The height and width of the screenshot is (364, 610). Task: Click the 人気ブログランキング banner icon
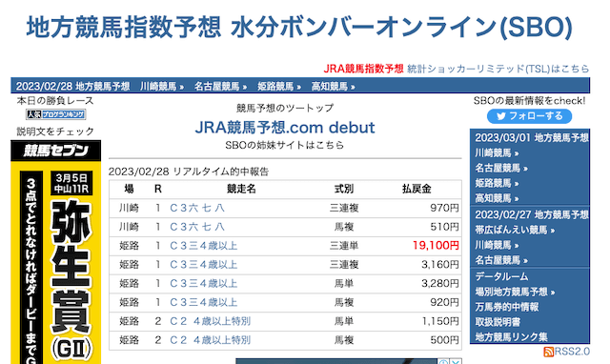[x=56, y=114]
